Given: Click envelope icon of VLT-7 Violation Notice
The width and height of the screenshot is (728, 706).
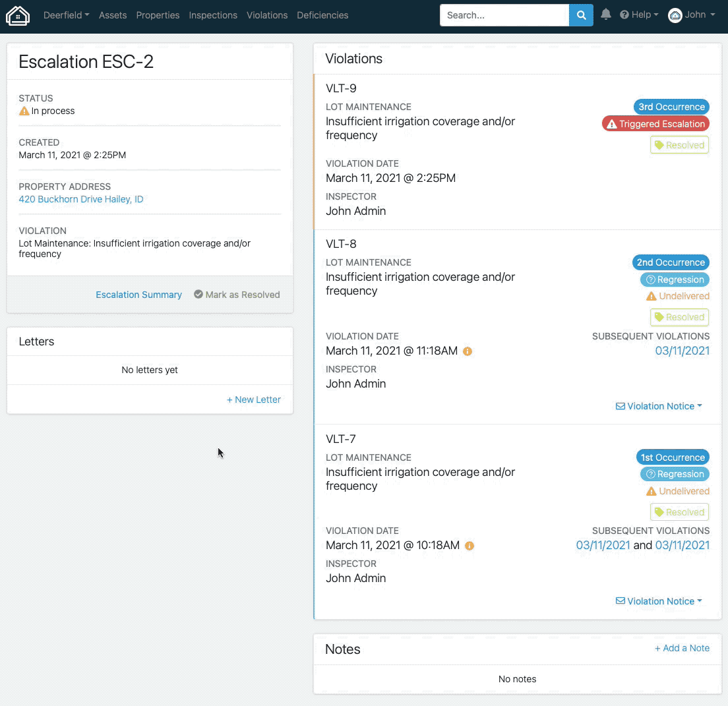Looking at the screenshot, I should (621, 601).
